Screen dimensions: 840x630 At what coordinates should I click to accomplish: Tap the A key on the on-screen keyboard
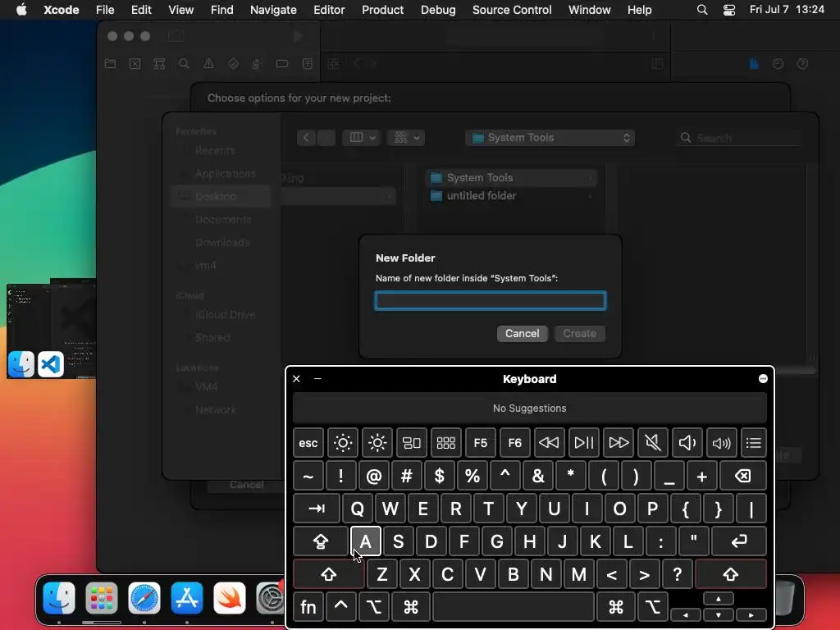pyautogui.click(x=366, y=541)
